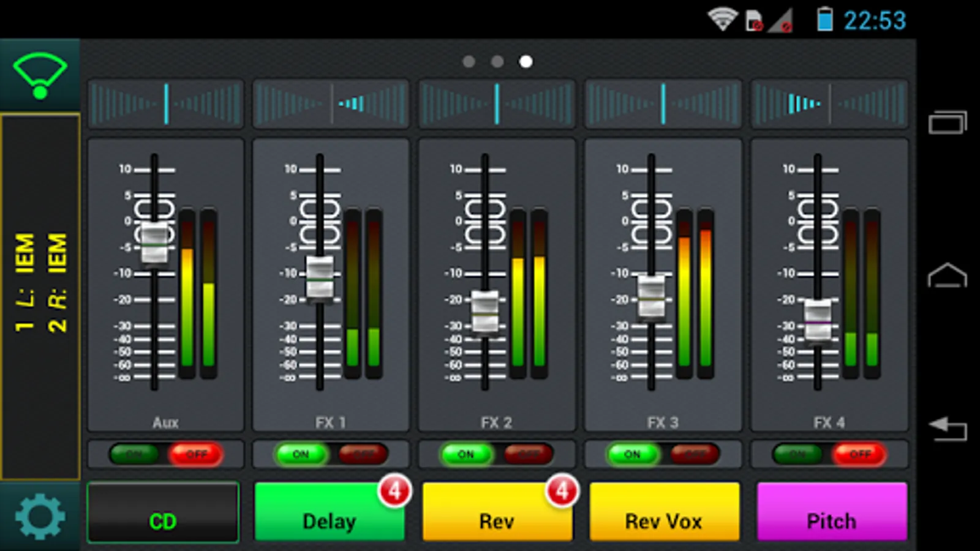Select the yellow Rev button
This screenshot has height=551, width=980.
(497, 512)
